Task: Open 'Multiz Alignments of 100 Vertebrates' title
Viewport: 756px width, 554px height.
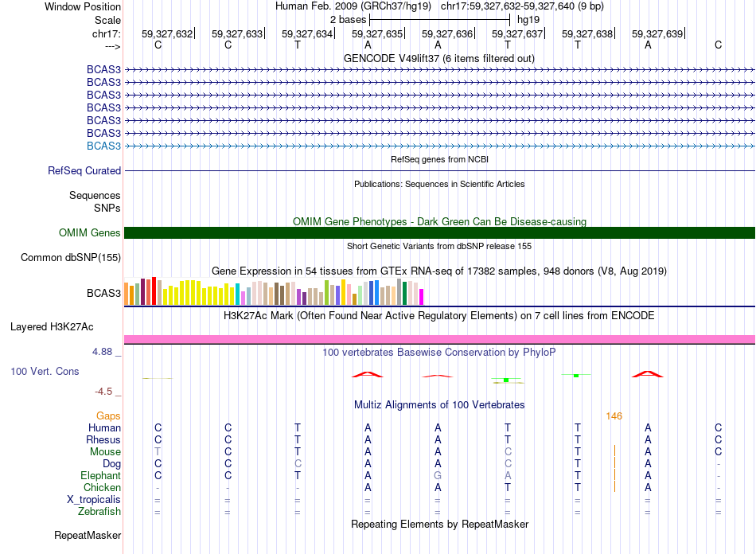Action: (x=439, y=405)
